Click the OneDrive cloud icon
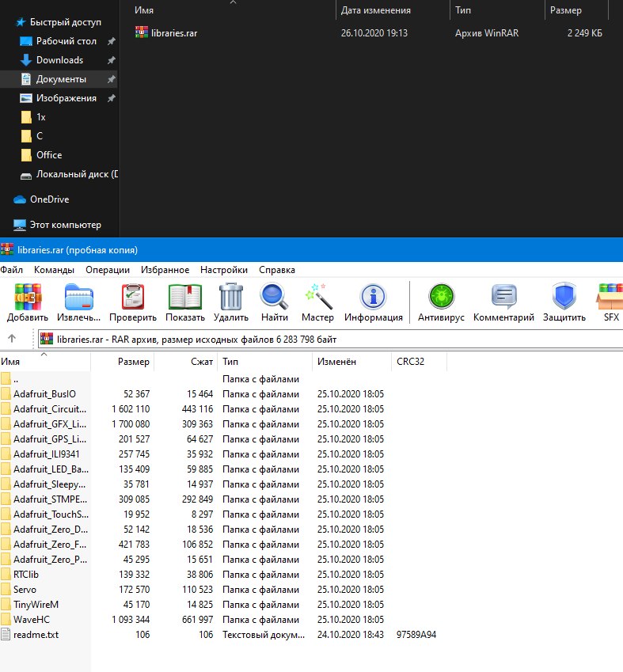 pyautogui.click(x=20, y=199)
